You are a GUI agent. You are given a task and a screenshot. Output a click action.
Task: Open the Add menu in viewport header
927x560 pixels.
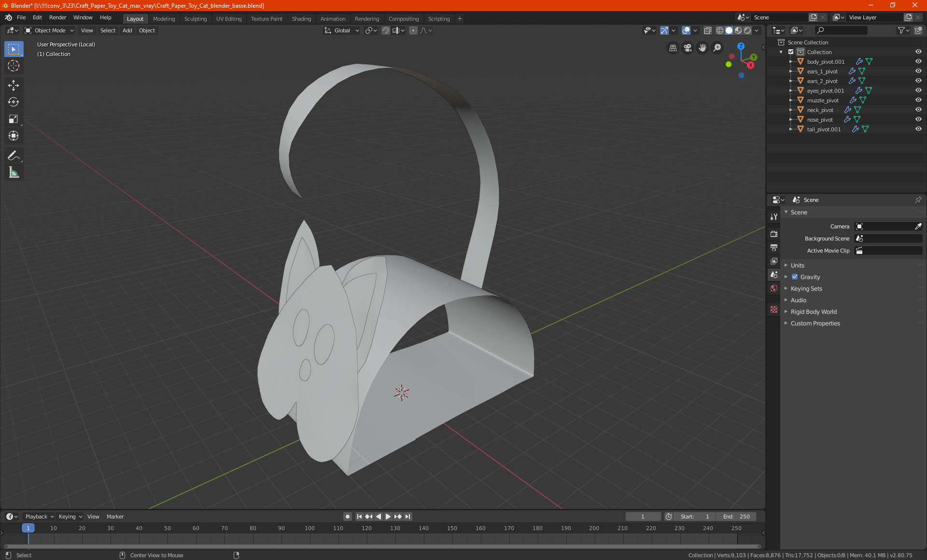[127, 30]
